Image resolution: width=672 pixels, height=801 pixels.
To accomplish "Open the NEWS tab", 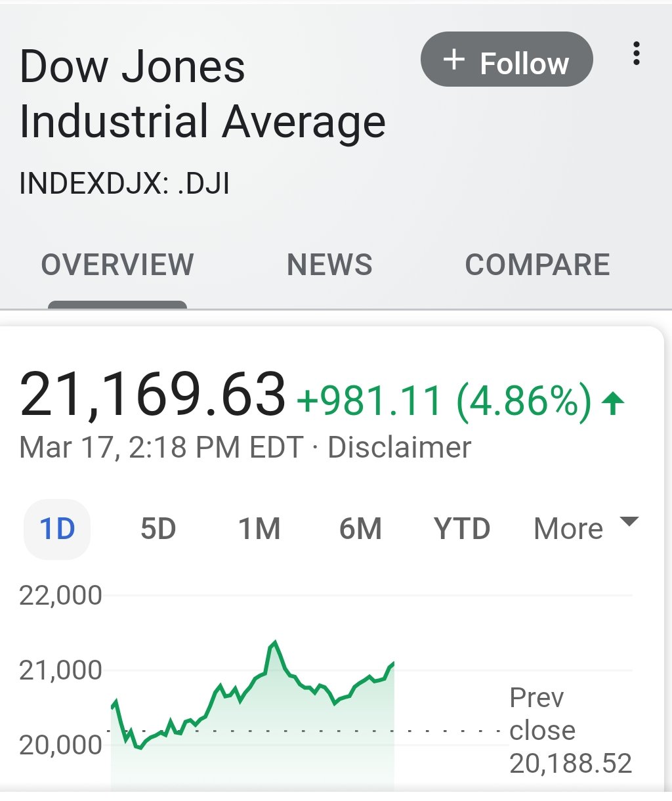I will [329, 265].
